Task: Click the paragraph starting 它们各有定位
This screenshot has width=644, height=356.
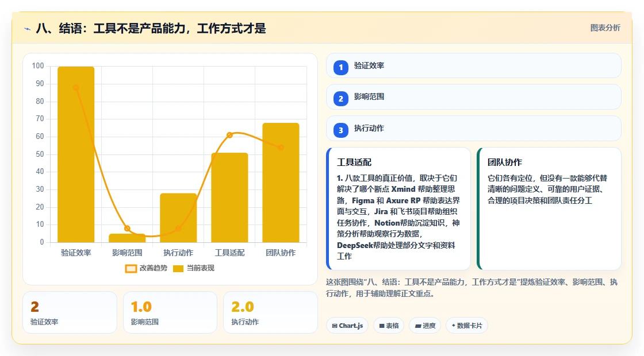Action: click(547, 189)
